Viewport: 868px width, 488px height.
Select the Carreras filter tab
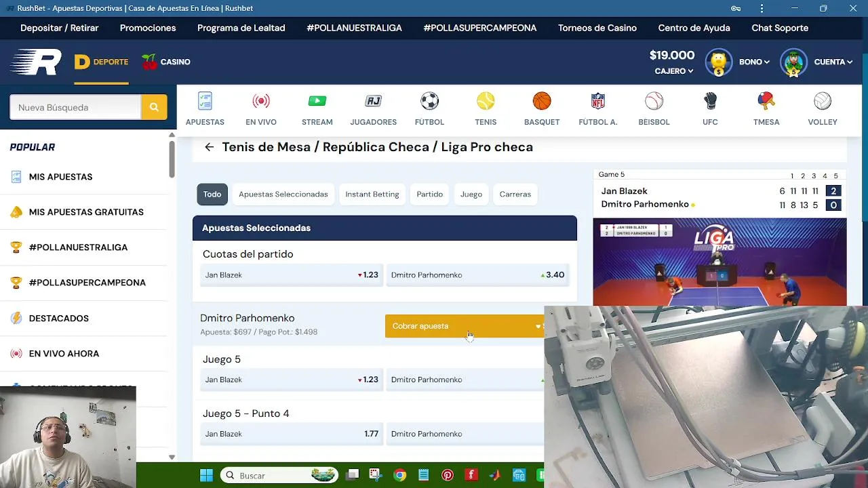tap(515, 194)
